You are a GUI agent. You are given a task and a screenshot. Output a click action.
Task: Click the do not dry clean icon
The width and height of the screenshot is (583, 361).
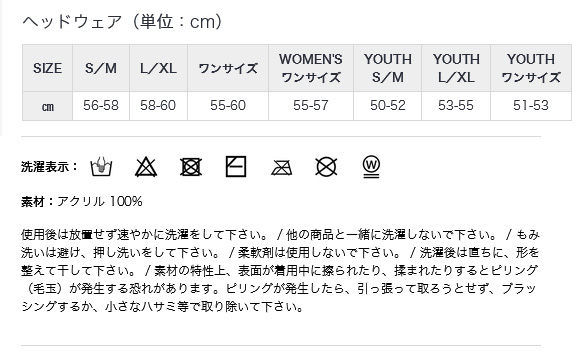click(x=326, y=167)
